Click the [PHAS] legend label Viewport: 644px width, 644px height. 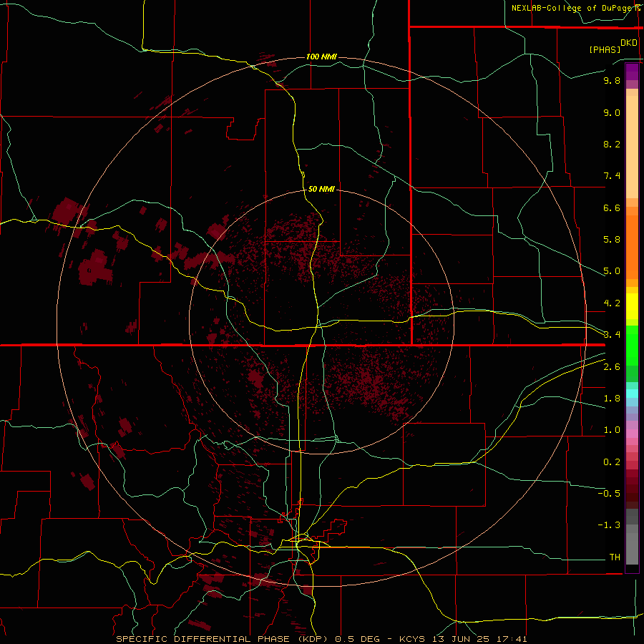click(x=605, y=50)
